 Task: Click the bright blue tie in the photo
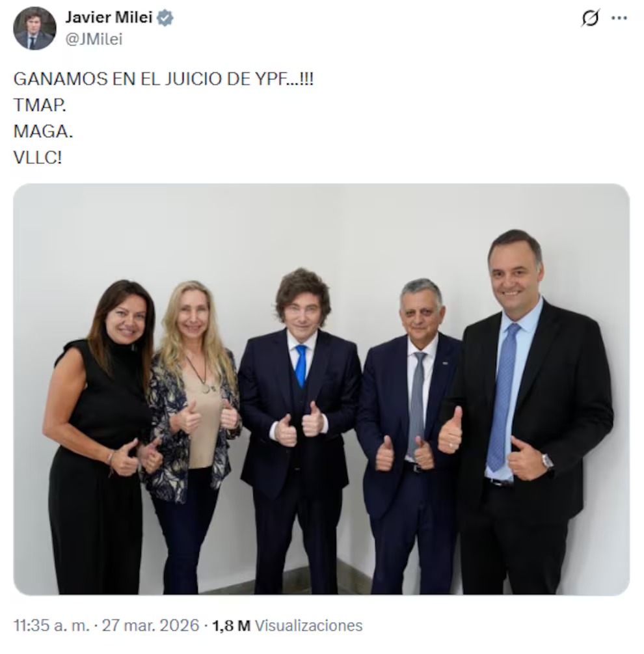(301, 366)
